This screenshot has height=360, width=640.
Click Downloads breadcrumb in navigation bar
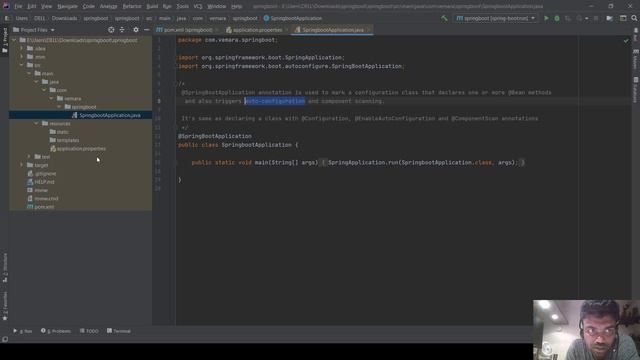tap(64, 18)
